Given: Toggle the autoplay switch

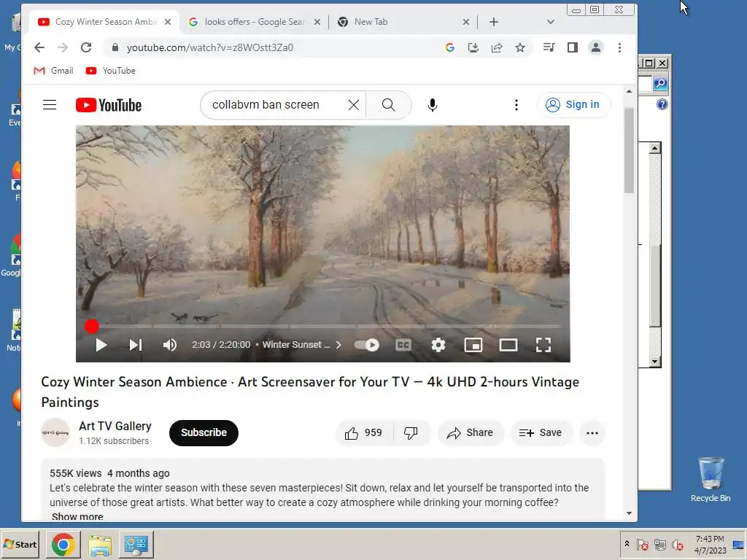Looking at the screenshot, I should tap(366, 345).
